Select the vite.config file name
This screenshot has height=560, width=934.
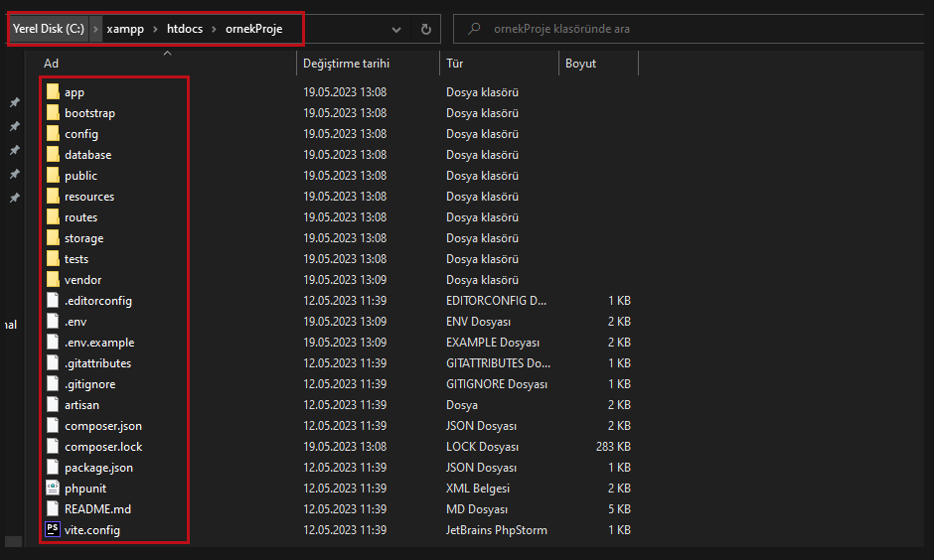tap(92, 529)
